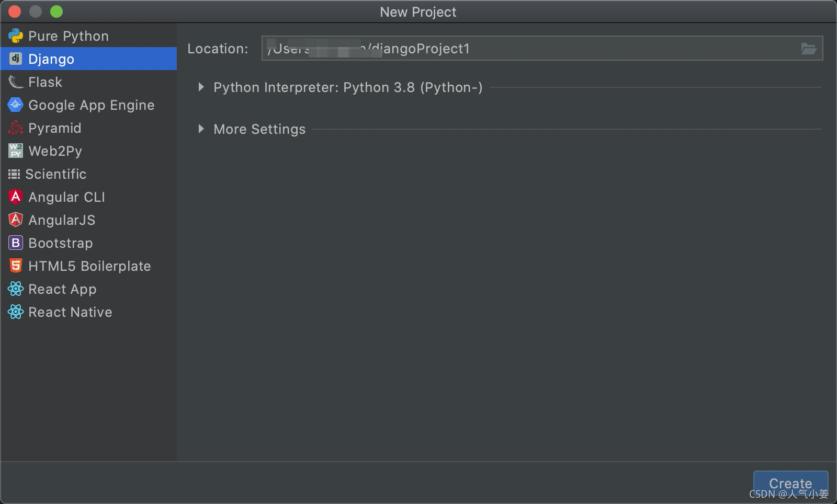Select React App project type

88,289
